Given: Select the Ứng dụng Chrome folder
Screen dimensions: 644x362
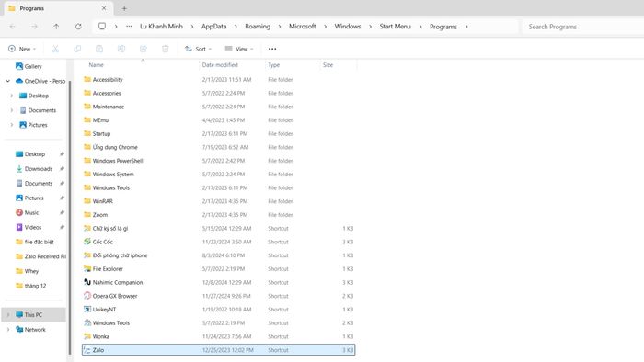Looking at the screenshot, I should pos(218,147).
